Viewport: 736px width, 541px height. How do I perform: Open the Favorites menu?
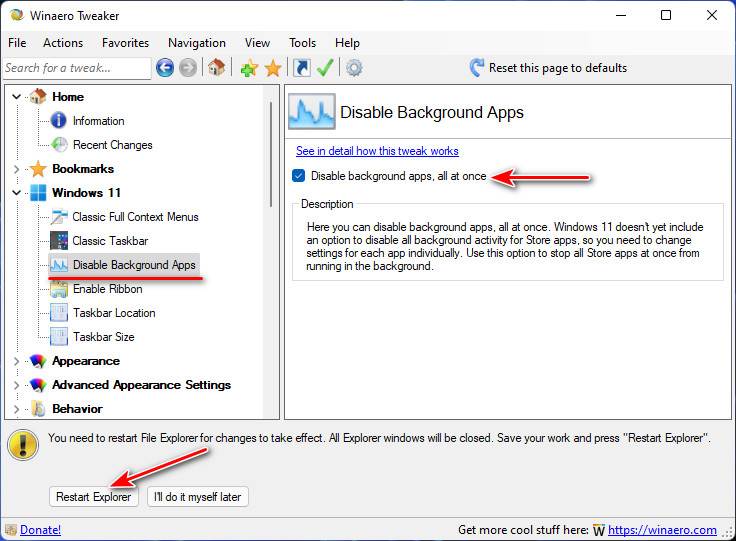125,43
